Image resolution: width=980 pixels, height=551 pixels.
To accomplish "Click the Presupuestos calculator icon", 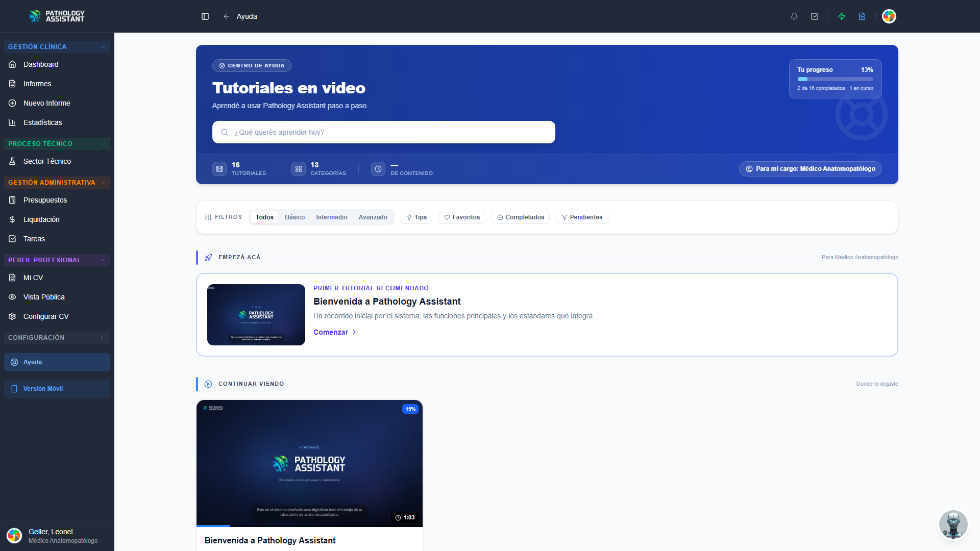I will tap(12, 200).
